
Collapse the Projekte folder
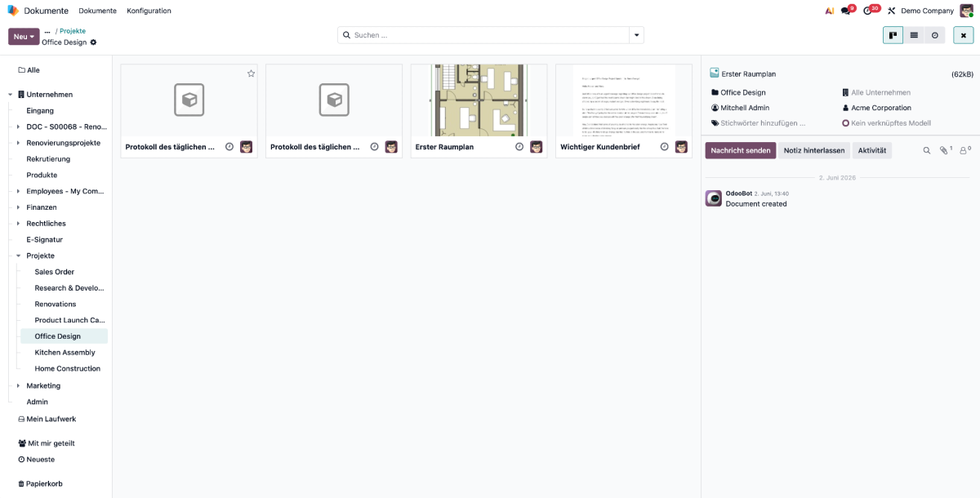pos(19,256)
